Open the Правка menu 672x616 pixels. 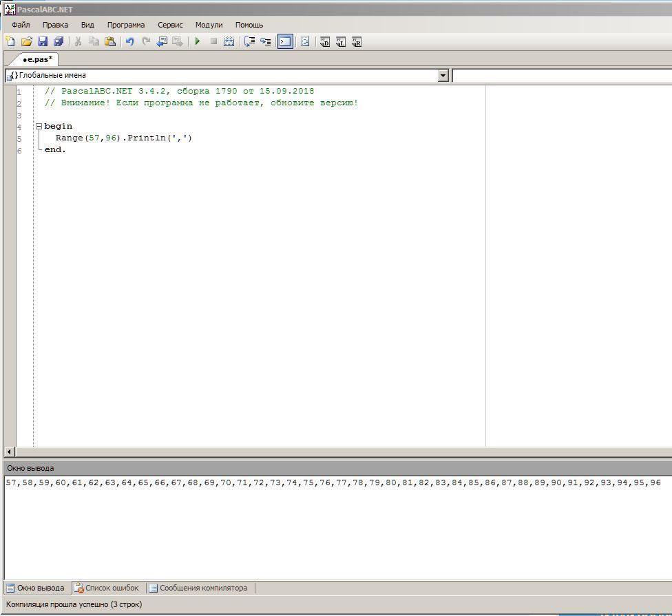pyautogui.click(x=55, y=25)
